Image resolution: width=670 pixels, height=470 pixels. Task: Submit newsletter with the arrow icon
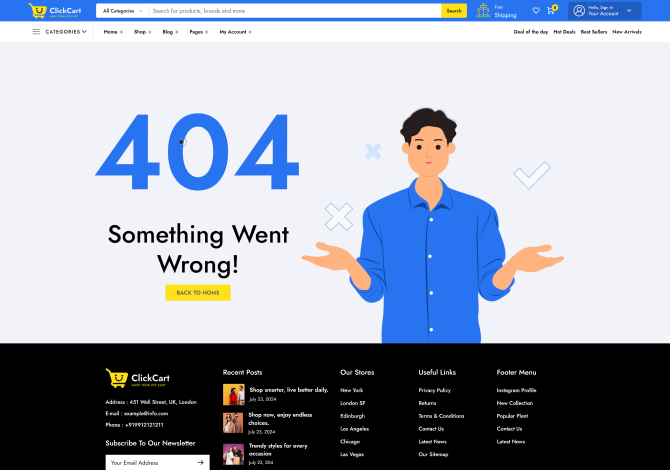(200, 462)
